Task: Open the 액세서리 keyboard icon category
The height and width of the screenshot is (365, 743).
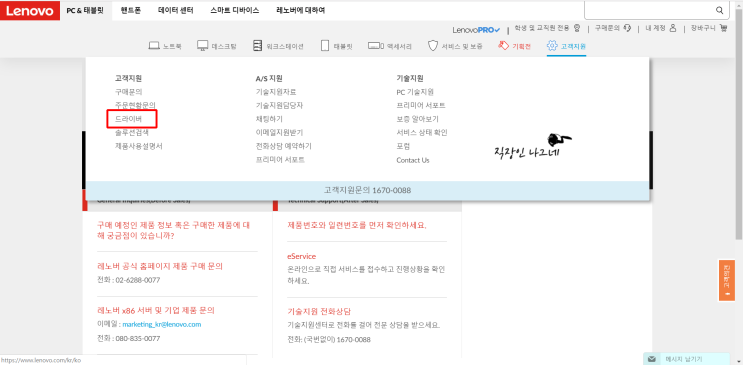Action: [x=376, y=46]
